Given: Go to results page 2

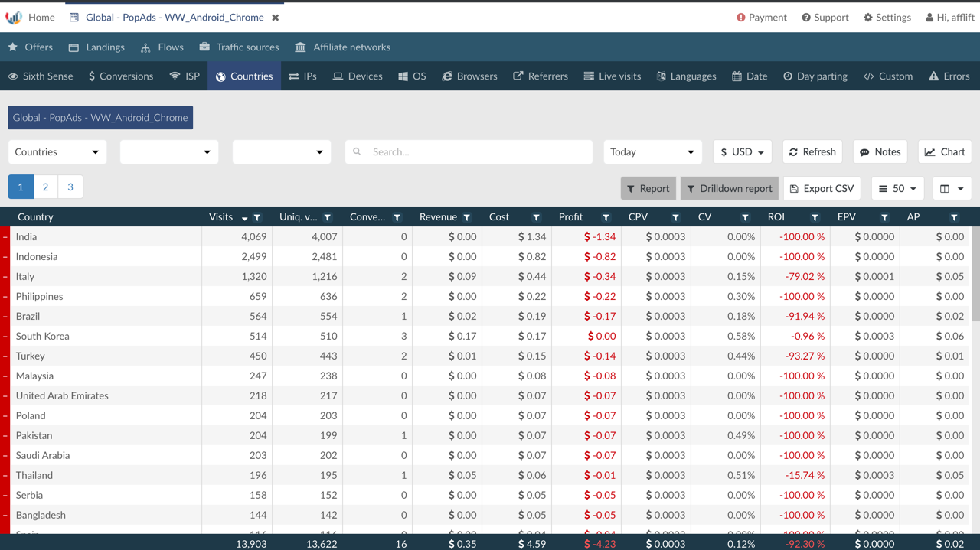Looking at the screenshot, I should click(45, 187).
